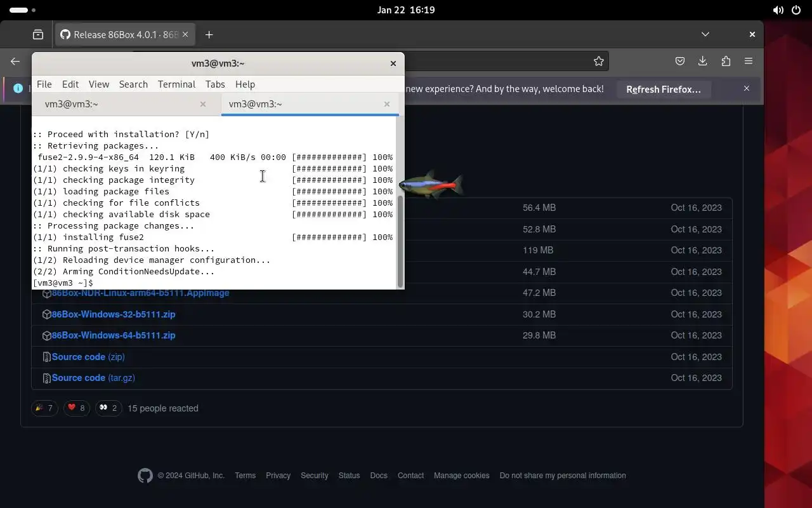Download Source code (tar.gz)

coord(93,378)
